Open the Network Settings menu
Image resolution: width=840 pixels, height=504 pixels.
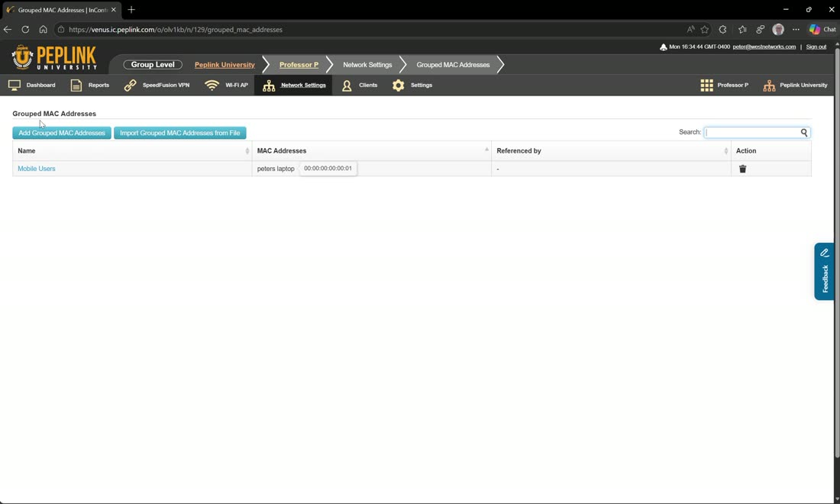(x=303, y=86)
